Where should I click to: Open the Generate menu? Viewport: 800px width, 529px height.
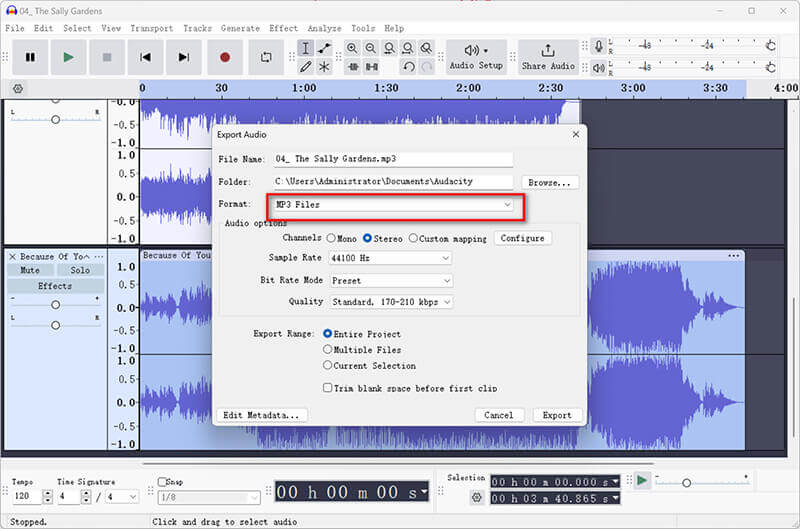click(x=240, y=29)
